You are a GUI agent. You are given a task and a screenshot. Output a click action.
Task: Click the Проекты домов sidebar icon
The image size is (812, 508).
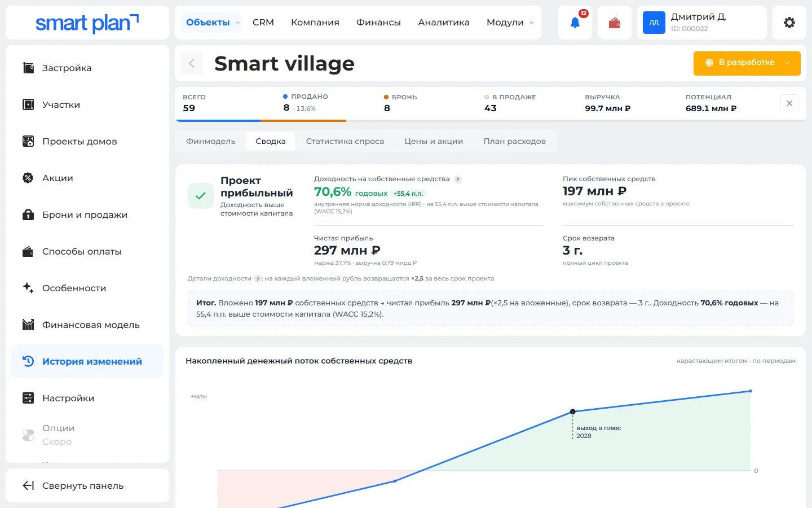[x=28, y=141]
